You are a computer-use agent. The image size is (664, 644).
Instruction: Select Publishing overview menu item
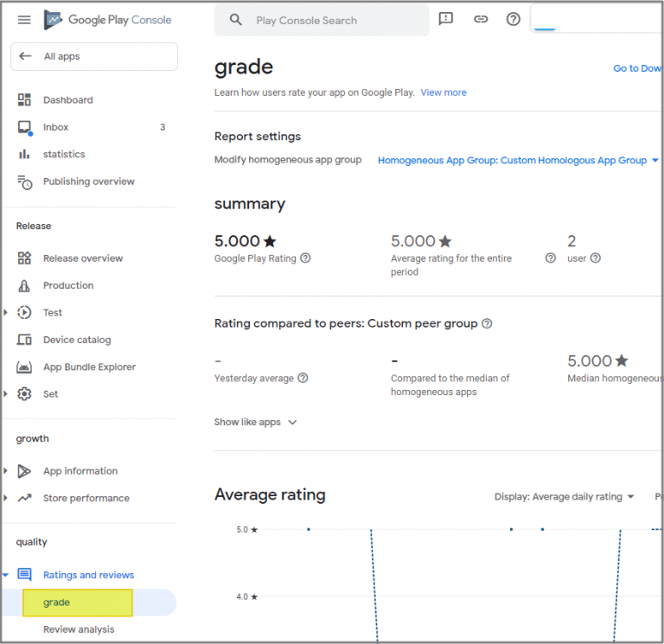pyautogui.click(x=88, y=182)
